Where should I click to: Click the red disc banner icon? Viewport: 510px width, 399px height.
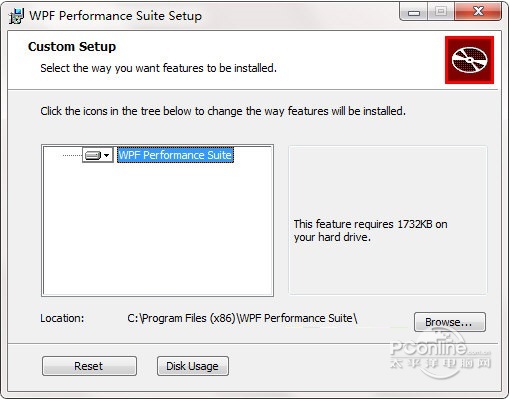coord(469,60)
